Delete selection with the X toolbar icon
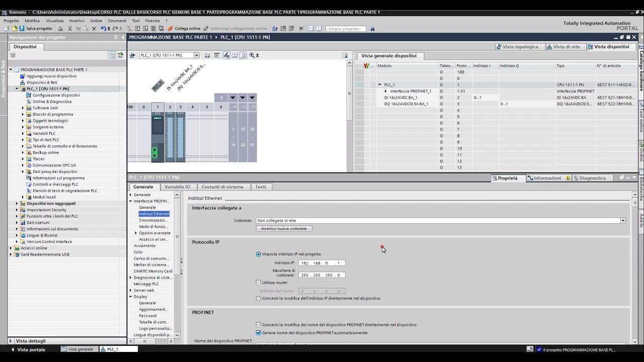The image size is (644, 362). 94,29
